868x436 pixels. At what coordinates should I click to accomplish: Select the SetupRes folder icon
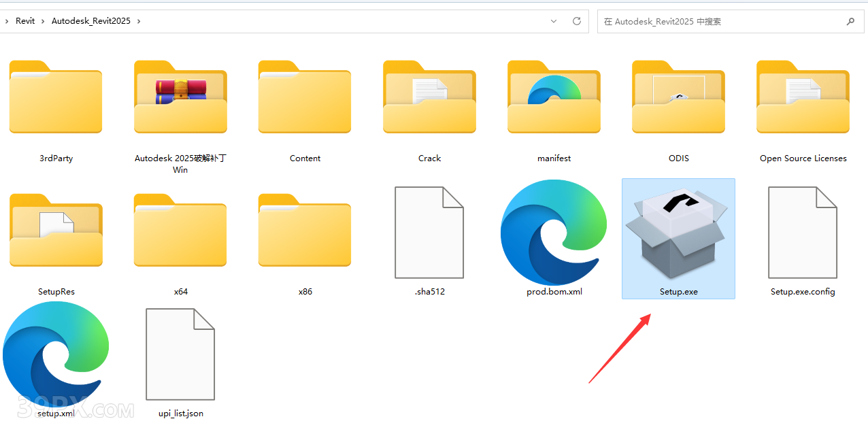tap(56, 231)
